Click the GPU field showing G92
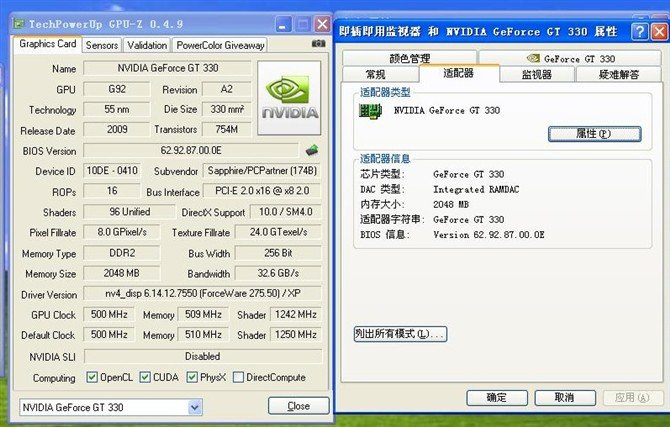The image size is (670, 427). click(x=117, y=89)
